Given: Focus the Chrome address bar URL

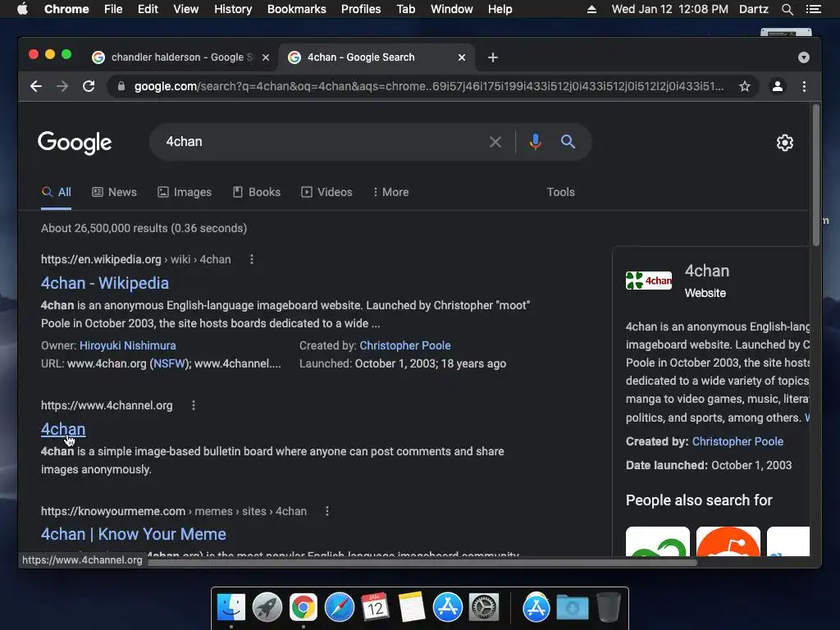Looking at the screenshot, I should tap(428, 86).
